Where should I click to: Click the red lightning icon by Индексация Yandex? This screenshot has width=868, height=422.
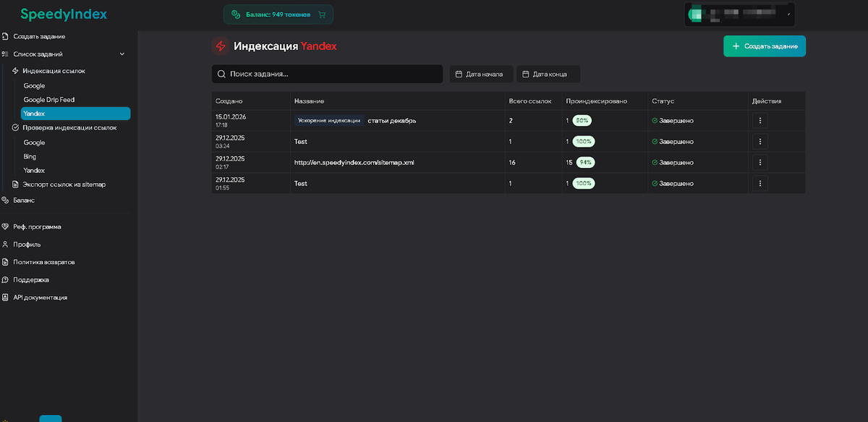point(221,46)
